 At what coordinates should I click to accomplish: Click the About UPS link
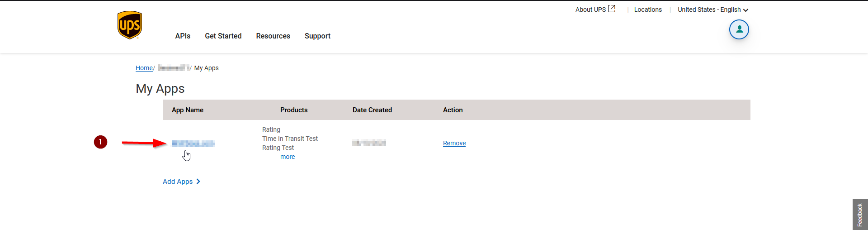click(590, 10)
